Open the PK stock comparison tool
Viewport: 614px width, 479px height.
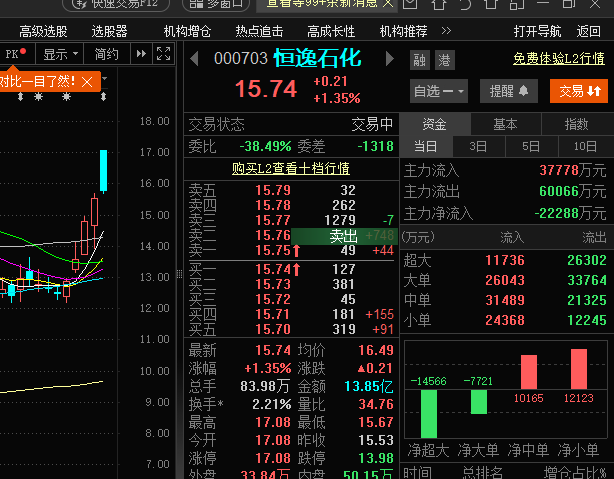point(16,54)
